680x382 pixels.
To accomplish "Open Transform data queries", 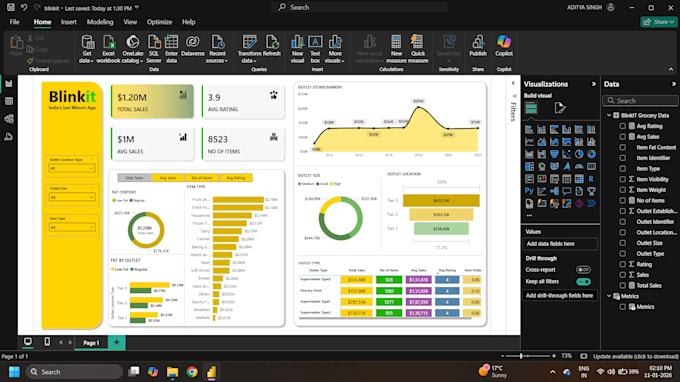I will [x=249, y=49].
